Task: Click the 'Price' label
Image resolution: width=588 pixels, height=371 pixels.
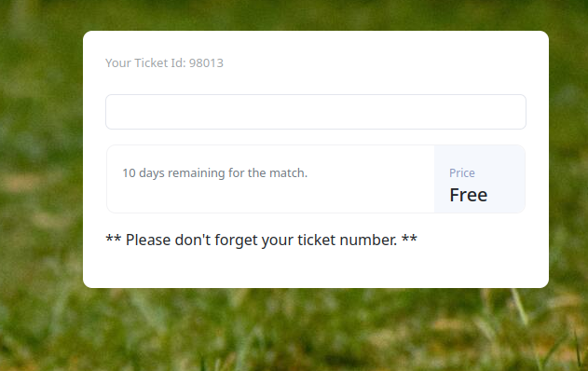Action: point(462,173)
